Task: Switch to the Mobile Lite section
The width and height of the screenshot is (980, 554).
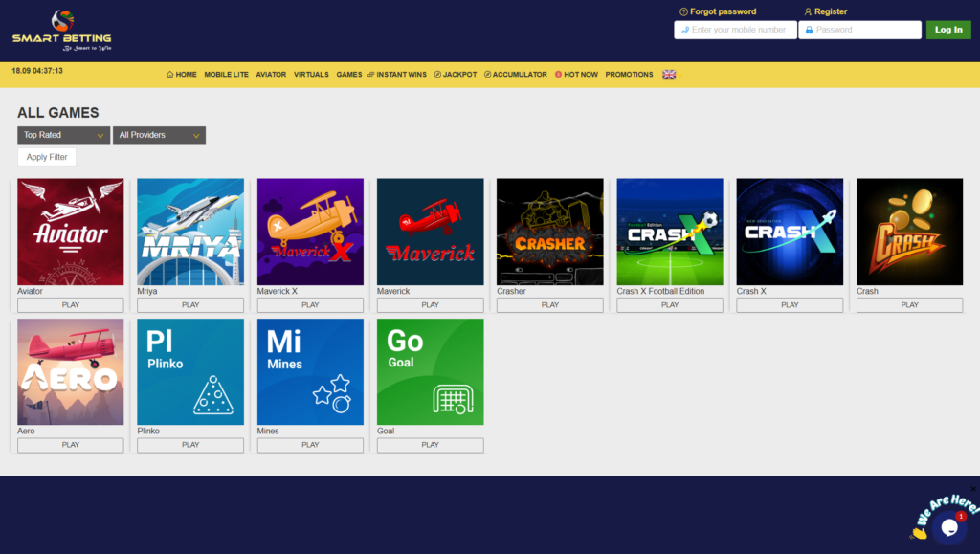Action: coord(227,74)
